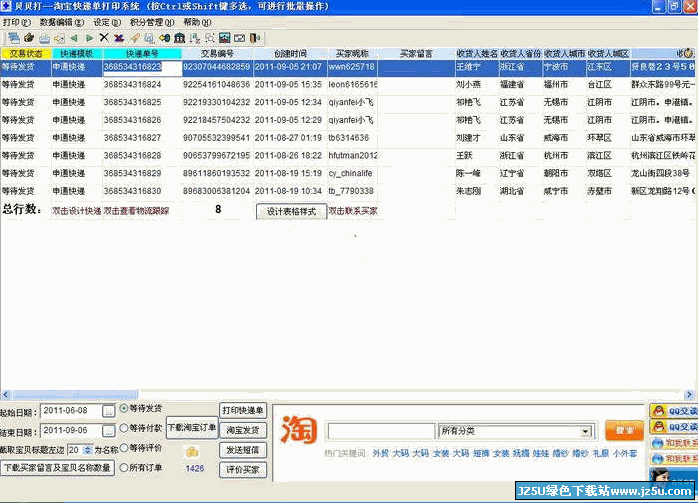Click the printer icon in the toolbar
Image resolution: width=698 pixels, height=503 pixels.
pos(44,37)
